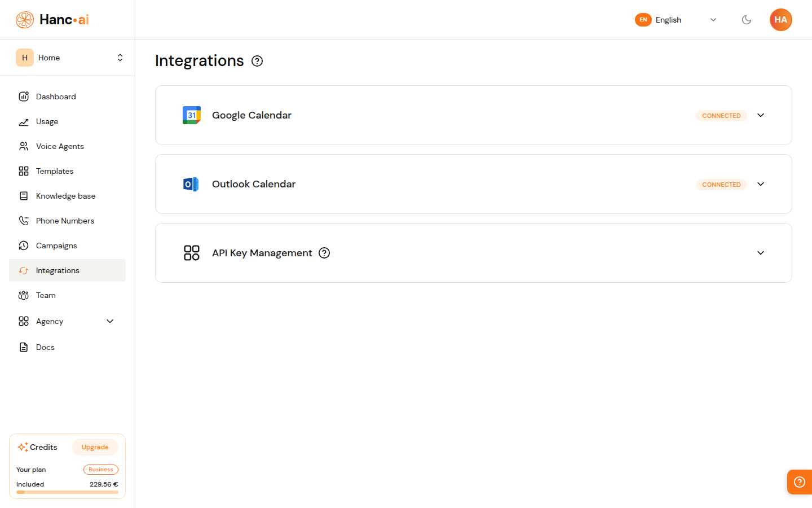
Task: Toggle Google Calendar connected status
Action: coord(721,115)
